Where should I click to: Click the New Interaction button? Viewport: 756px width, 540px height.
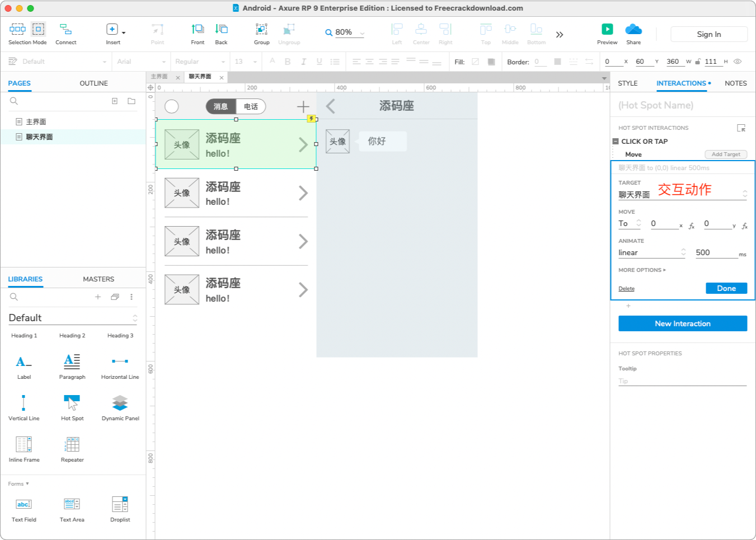(683, 323)
